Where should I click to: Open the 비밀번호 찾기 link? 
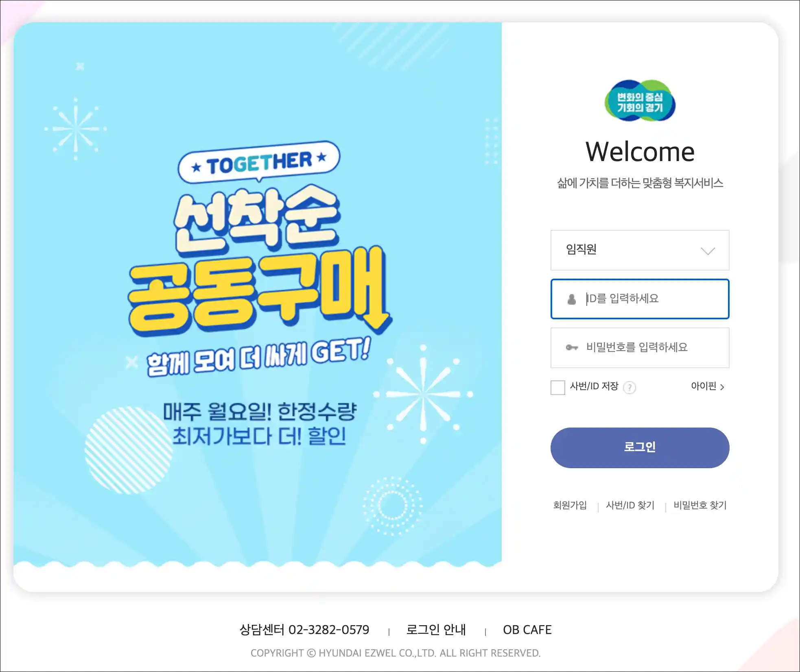click(700, 505)
